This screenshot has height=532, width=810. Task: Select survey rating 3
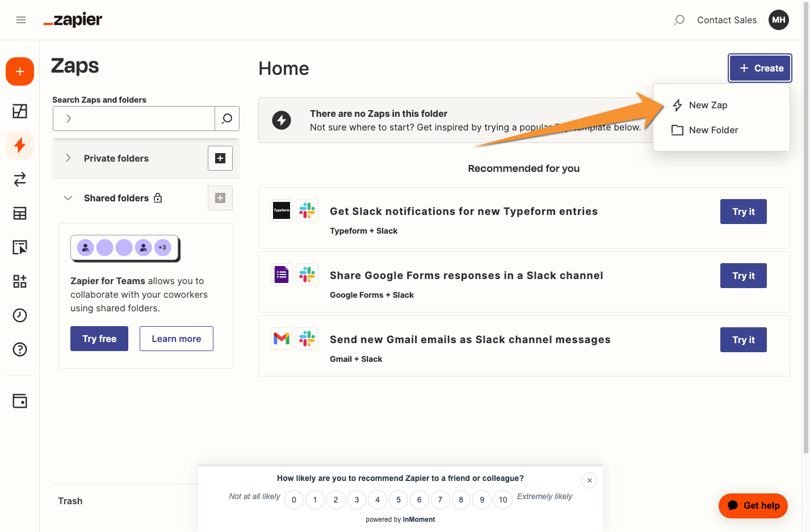[356, 500]
